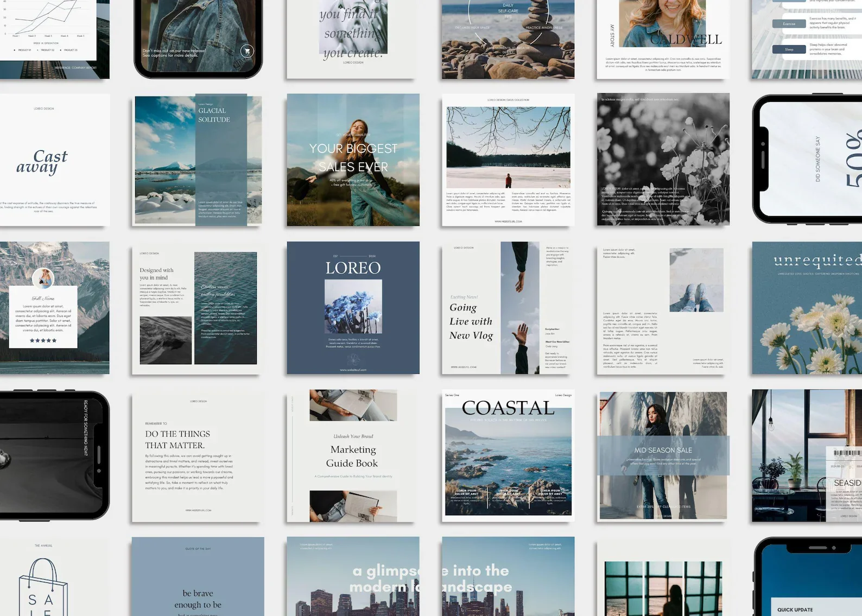
Task: Select the Mid Season Sale template
Action: [x=663, y=456]
